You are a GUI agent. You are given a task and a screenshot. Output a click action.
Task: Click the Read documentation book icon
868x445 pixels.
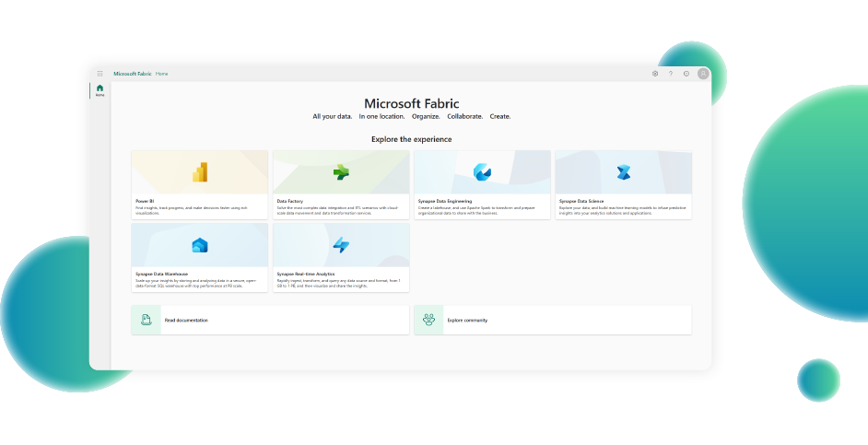[146, 320]
